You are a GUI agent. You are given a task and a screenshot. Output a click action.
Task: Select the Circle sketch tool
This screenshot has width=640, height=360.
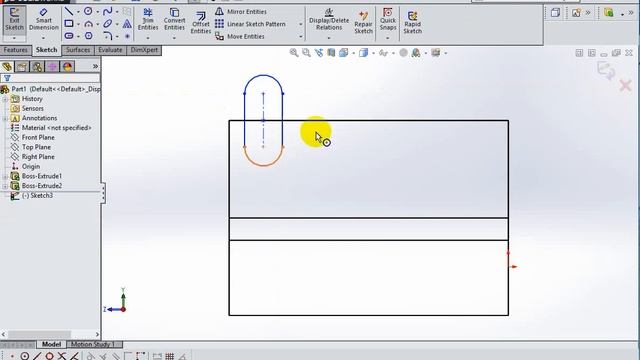pos(88,12)
